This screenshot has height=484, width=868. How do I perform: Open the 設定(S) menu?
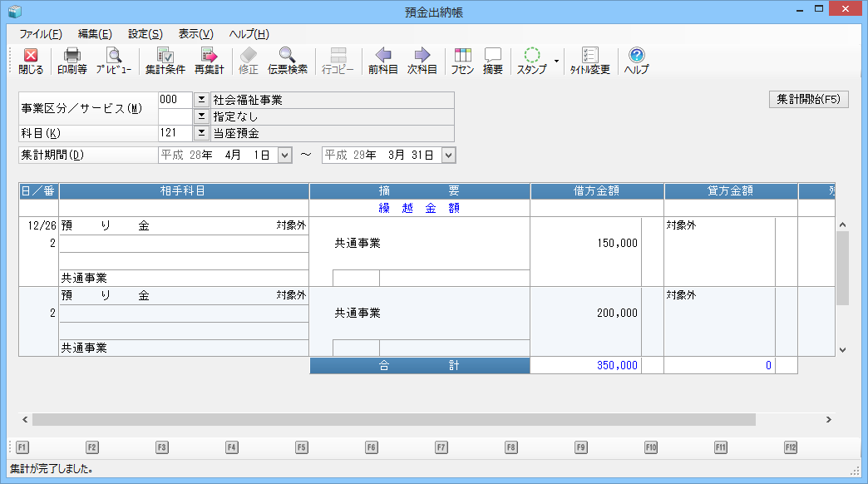(145, 34)
